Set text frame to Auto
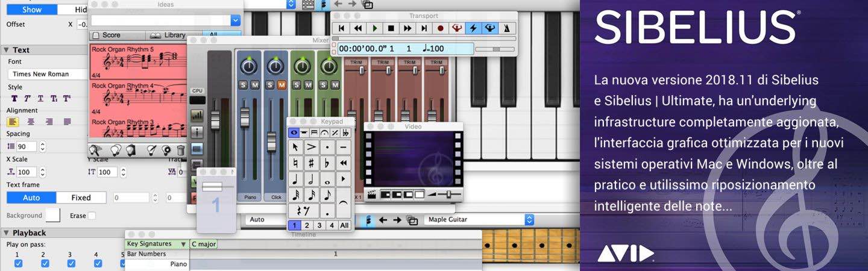 (31, 198)
